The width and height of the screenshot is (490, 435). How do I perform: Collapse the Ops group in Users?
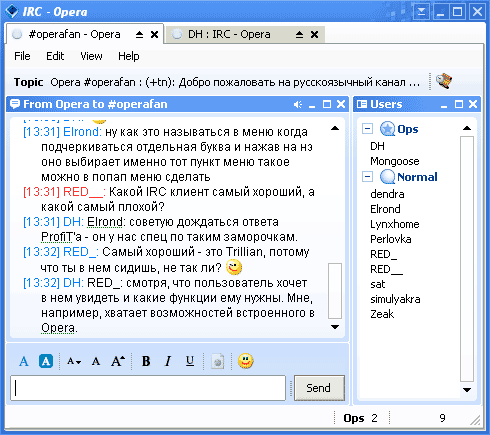tap(368, 129)
